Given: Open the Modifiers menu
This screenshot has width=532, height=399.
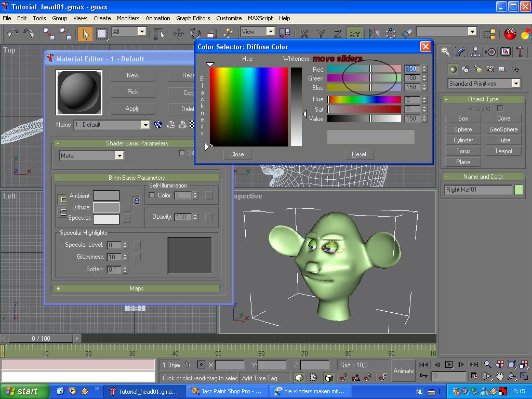Looking at the screenshot, I should pyautogui.click(x=128, y=18).
